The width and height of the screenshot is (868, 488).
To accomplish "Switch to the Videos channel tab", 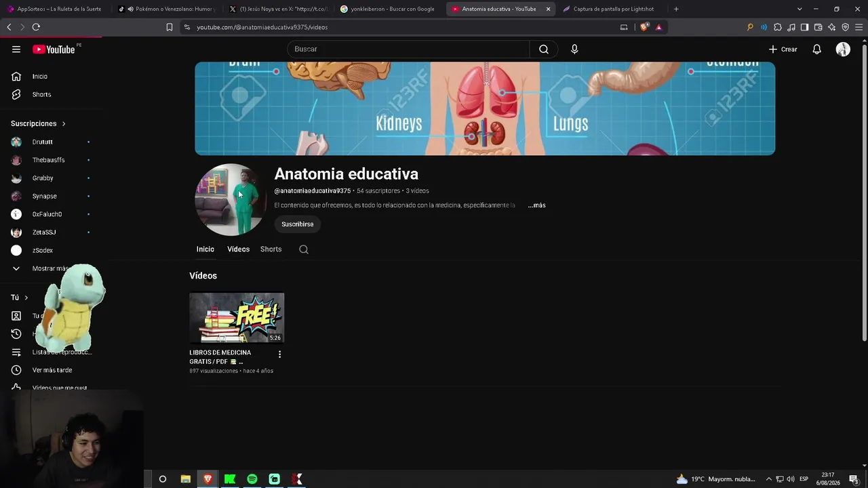I will pyautogui.click(x=238, y=249).
